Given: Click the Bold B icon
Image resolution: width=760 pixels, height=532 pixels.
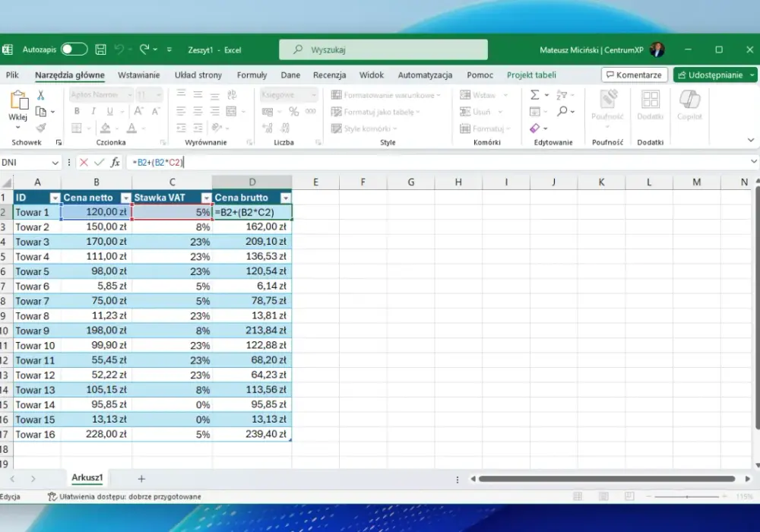Looking at the screenshot, I should 77,112.
